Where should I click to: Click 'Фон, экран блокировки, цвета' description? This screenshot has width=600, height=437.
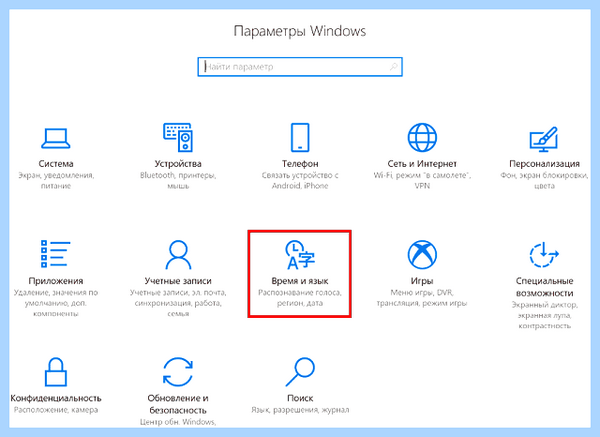544,181
